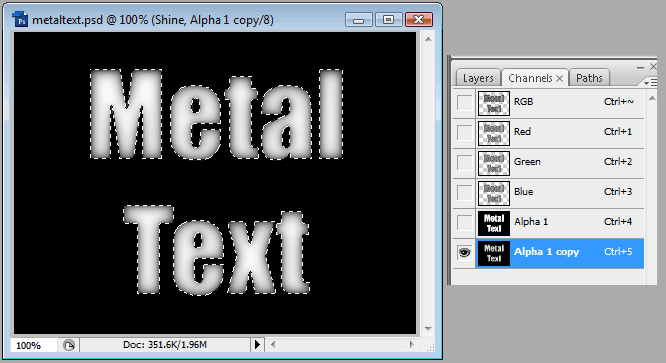Close the Channels tab with its X
This screenshot has height=363, width=666.
click(559, 78)
